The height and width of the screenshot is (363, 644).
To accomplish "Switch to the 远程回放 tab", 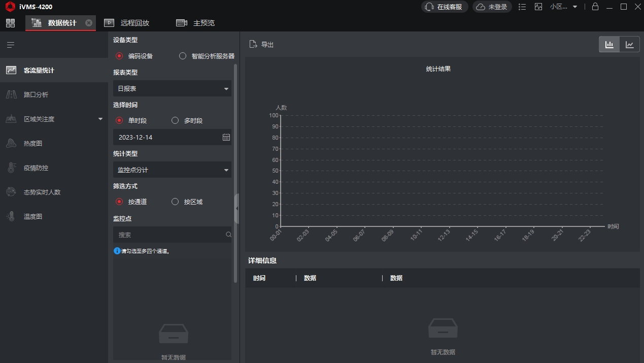I will tap(127, 23).
